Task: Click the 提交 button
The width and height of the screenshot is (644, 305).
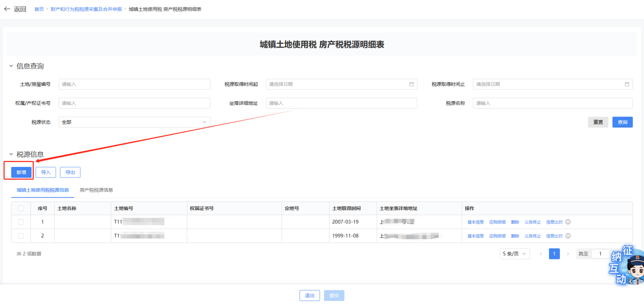Action: point(334,295)
